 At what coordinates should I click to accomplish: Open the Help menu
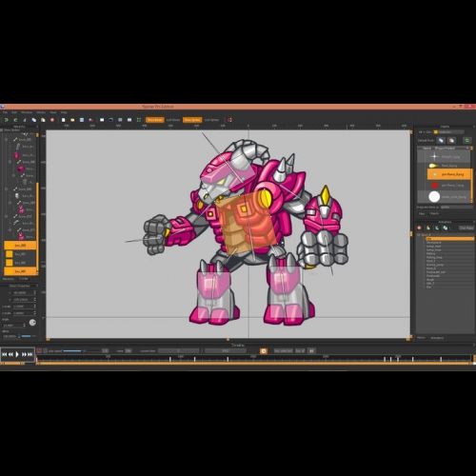coord(64,112)
